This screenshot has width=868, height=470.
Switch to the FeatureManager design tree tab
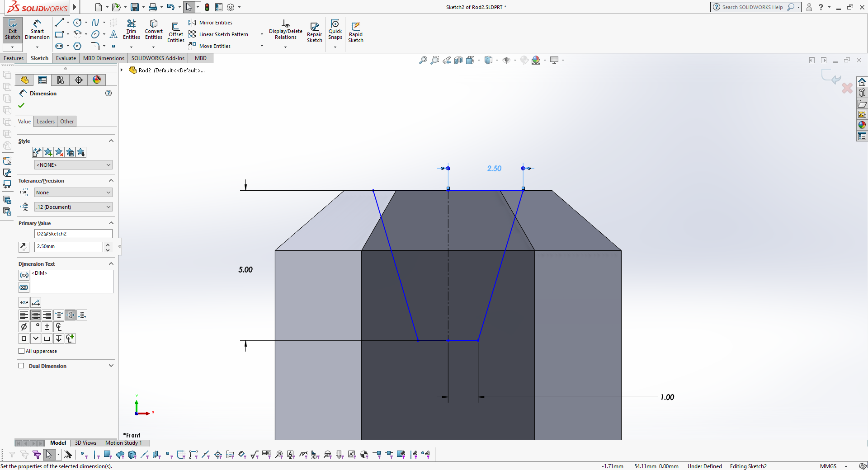tap(24, 80)
